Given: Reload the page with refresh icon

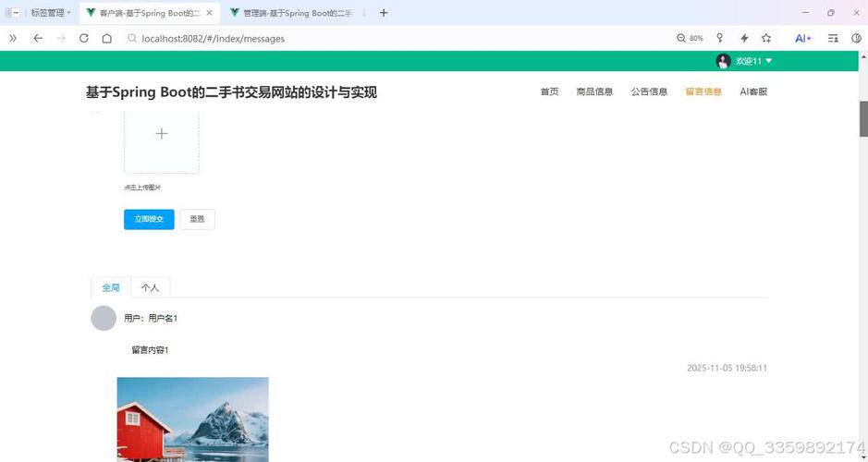Looking at the screenshot, I should 84,38.
